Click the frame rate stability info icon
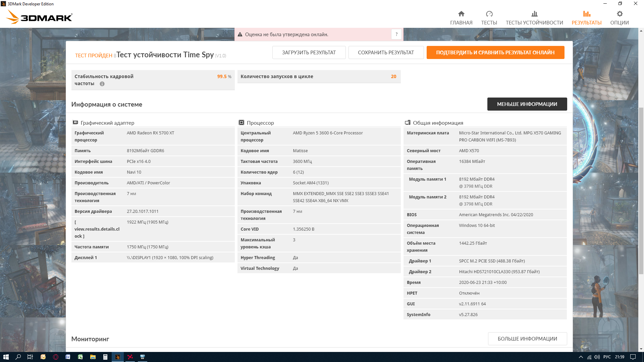644x362 pixels. click(102, 84)
